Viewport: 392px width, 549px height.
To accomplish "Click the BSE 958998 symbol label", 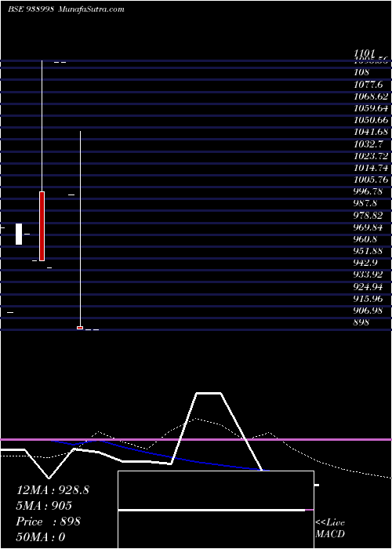I will 31,9.
